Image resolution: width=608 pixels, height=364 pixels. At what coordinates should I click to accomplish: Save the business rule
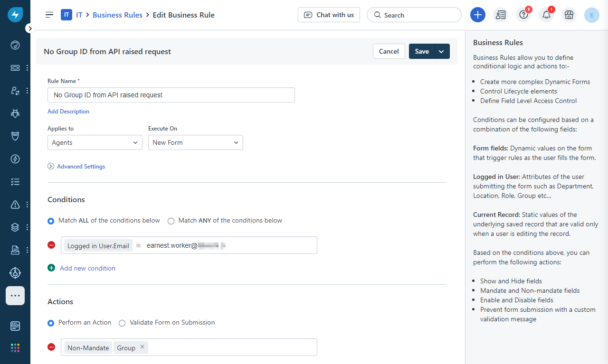[x=421, y=51]
